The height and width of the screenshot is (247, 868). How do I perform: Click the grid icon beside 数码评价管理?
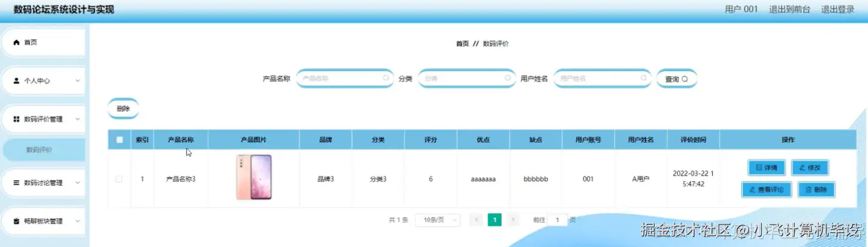pos(17,120)
